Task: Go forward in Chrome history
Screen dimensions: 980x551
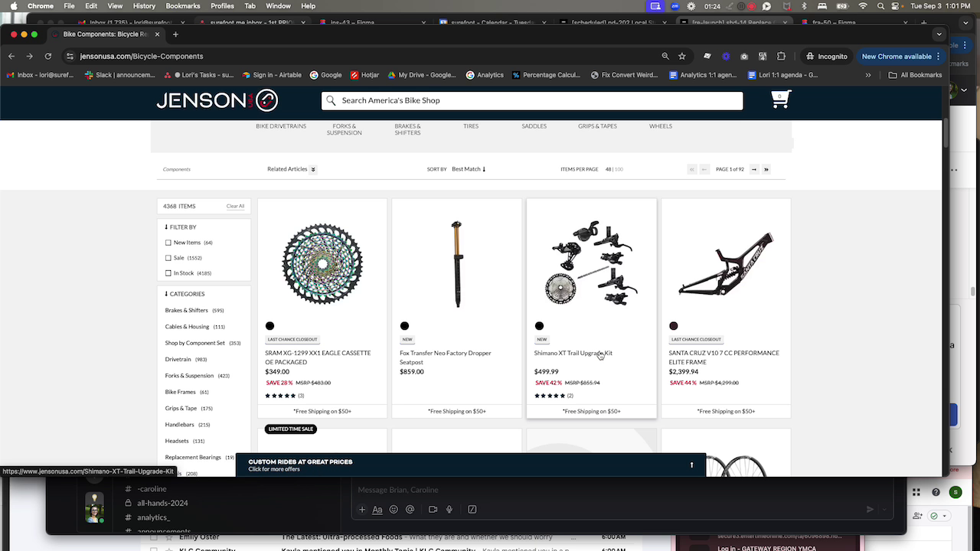Action: pyautogui.click(x=30, y=56)
